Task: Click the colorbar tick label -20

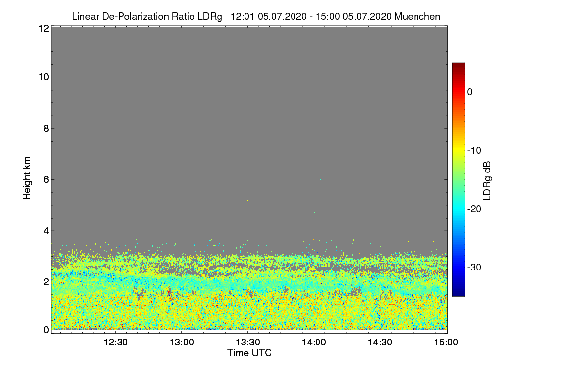Action: pyautogui.click(x=475, y=209)
